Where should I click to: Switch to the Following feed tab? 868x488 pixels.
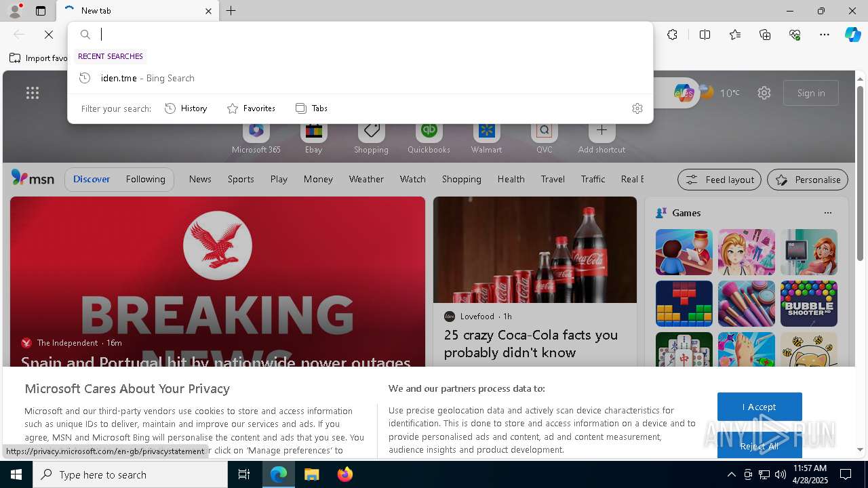[145, 179]
